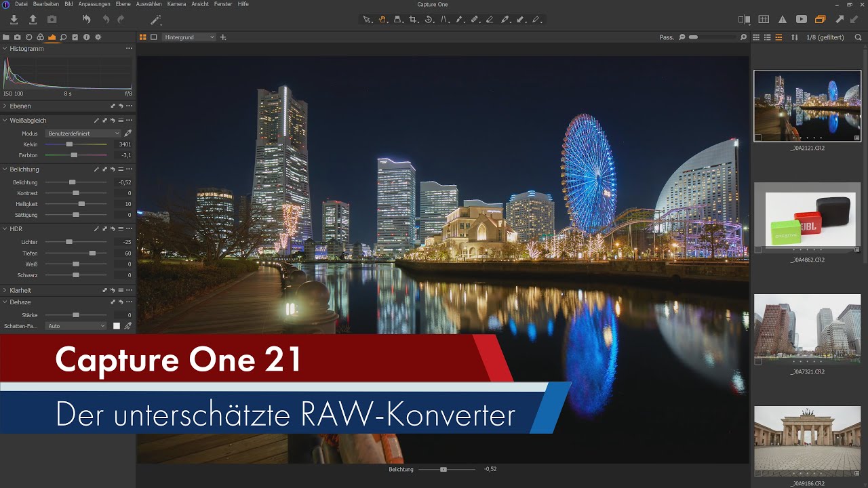
Task: Select the Pan hand cursor tool
Action: coord(382,20)
